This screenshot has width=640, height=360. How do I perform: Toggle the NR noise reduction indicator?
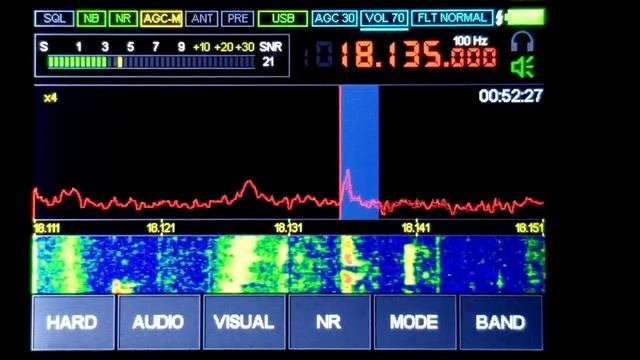[123, 19]
